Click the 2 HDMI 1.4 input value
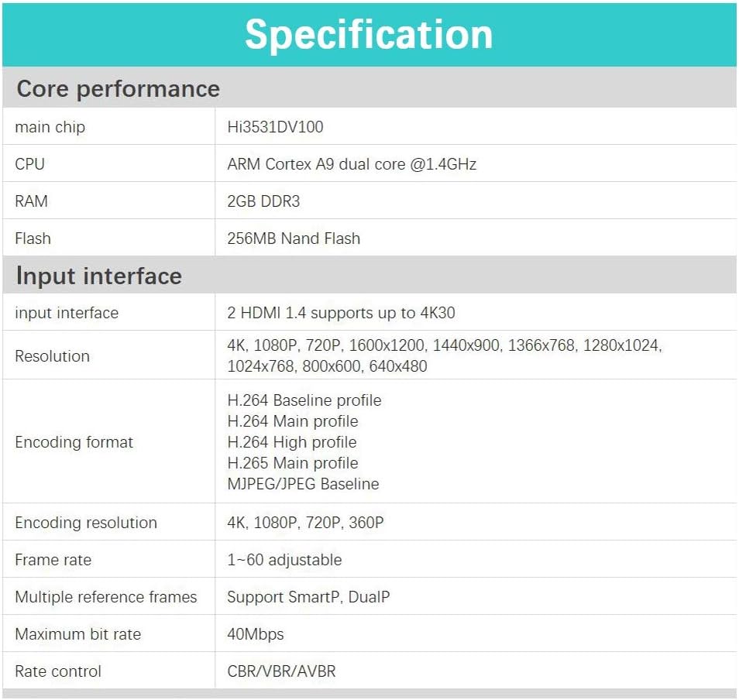Viewport: 739px width, 700px height. click(341, 313)
